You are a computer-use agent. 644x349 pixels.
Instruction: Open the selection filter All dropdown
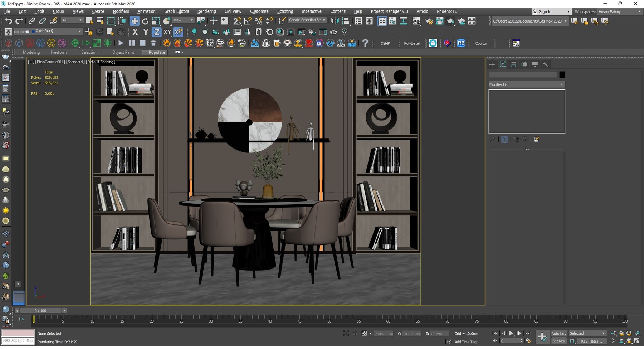click(x=72, y=20)
